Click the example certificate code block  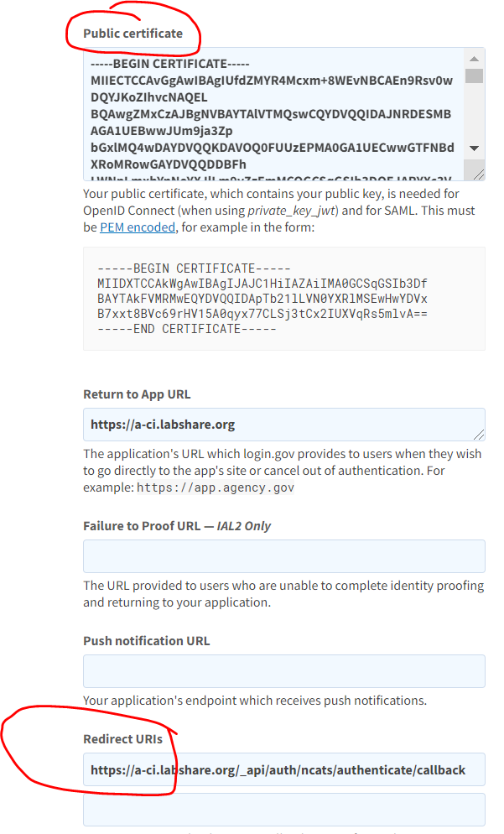click(283, 299)
